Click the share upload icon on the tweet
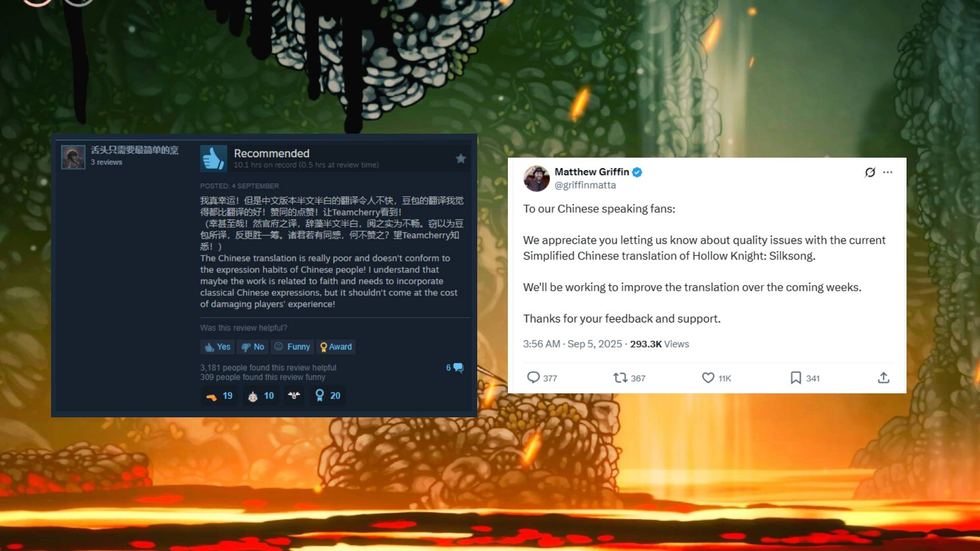The width and height of the screenshot is (980, 551). [x=884, y=378]
